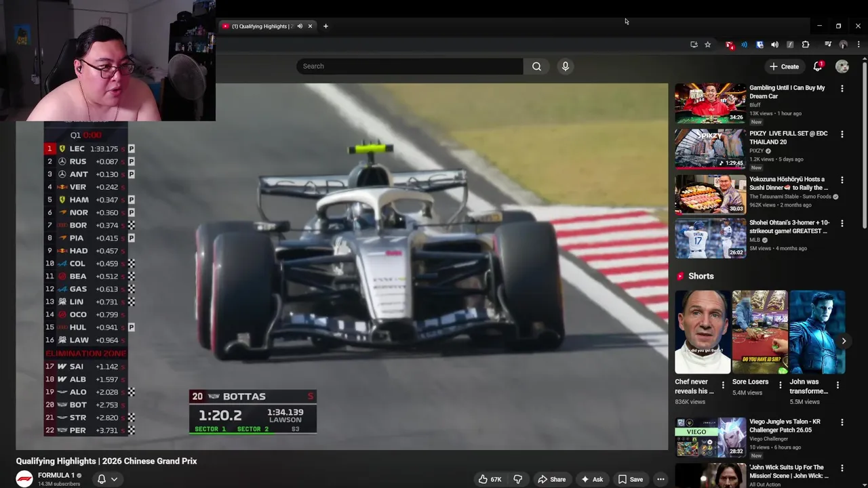Open the Extensions puzzle-piece menu

tap(806, 45)
